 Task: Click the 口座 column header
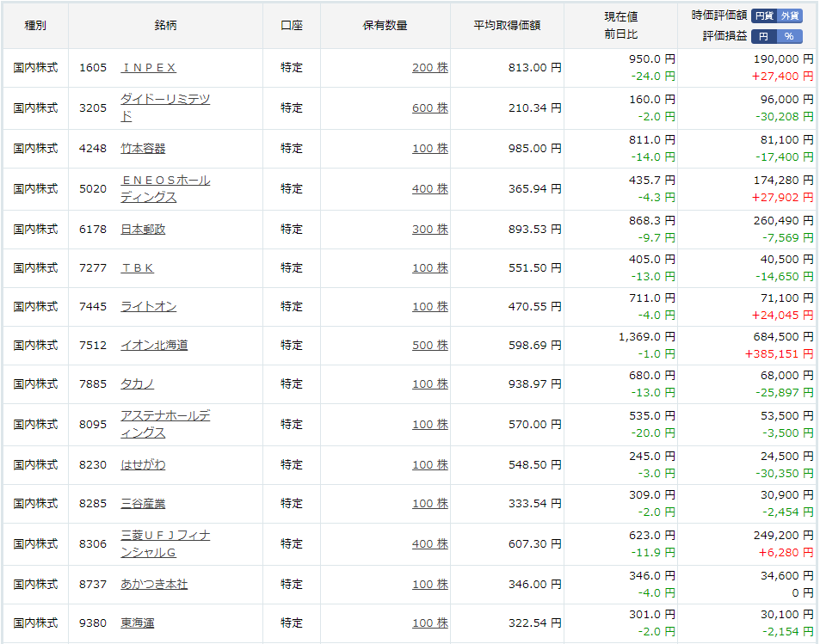point(292,26)
